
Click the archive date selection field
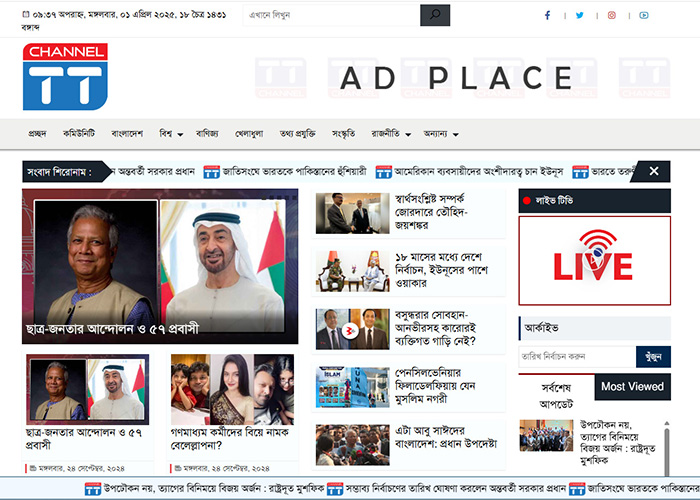coord(576,356)
